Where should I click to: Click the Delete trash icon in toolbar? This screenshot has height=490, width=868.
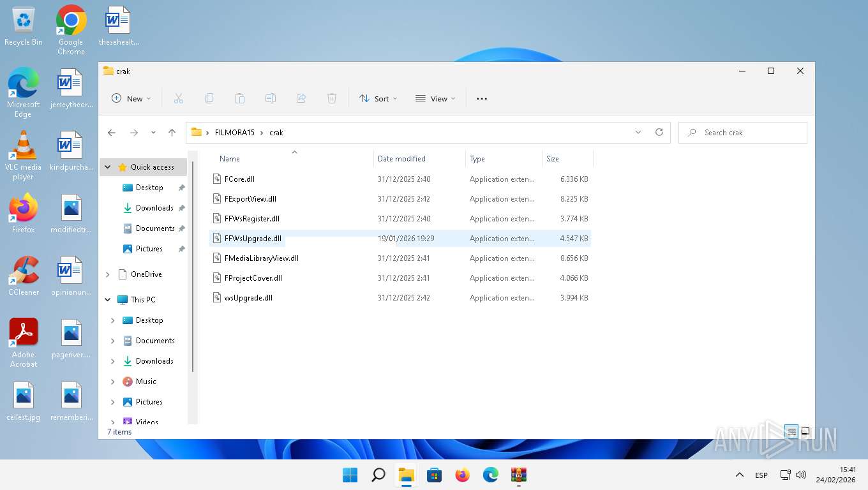click(332, 98)
